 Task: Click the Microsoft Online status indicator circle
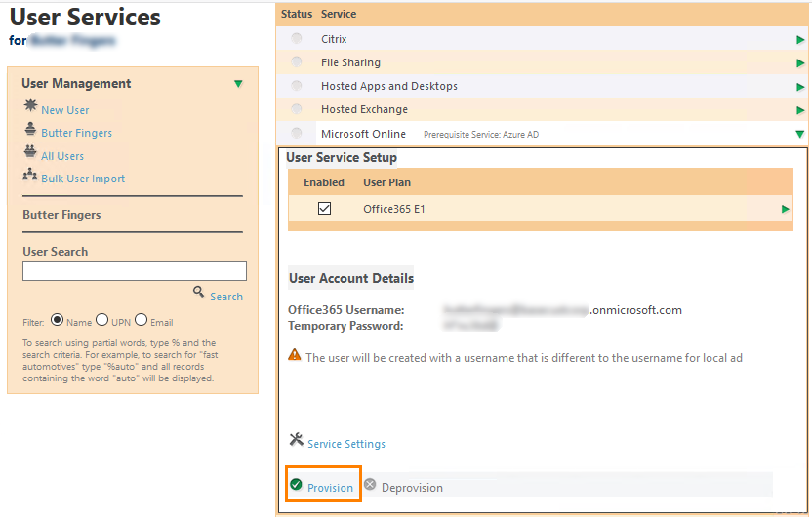[297, 133]
